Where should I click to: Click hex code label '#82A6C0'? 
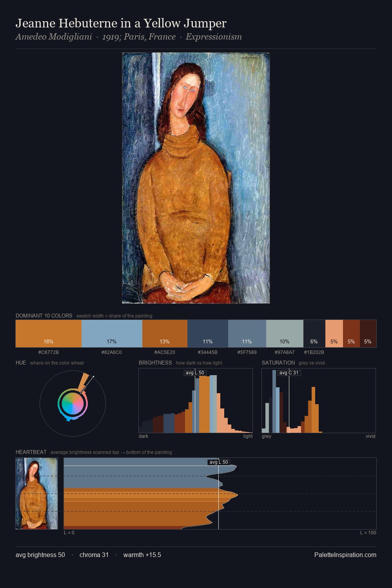pyautogui.click(x=112, y=352)
